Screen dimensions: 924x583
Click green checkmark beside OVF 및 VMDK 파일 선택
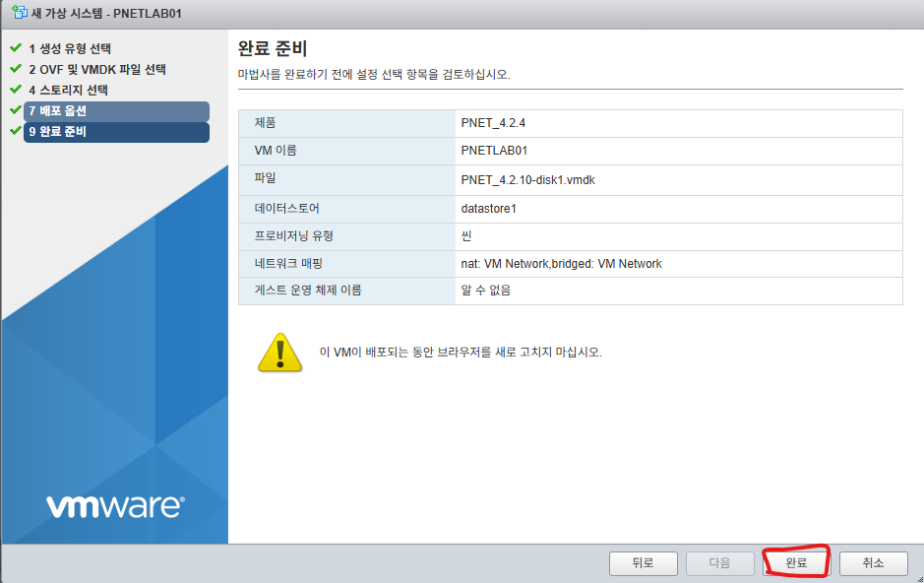(16, 68)
